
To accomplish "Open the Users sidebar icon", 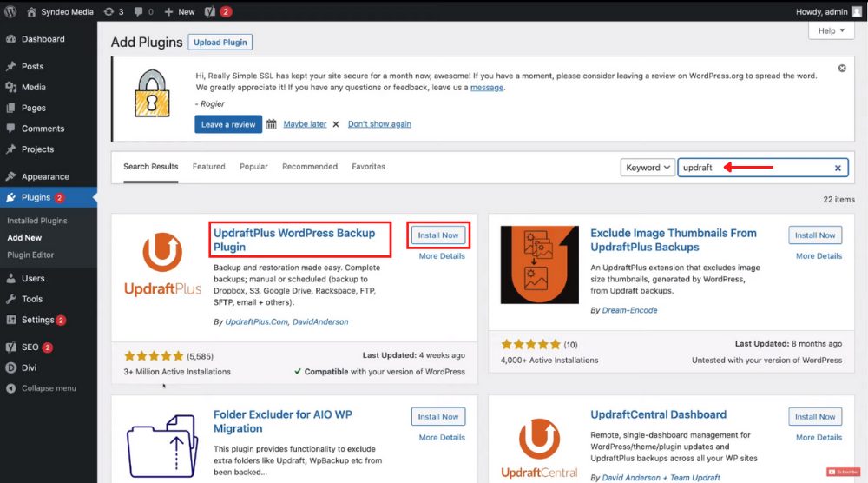I will point(10,279).
